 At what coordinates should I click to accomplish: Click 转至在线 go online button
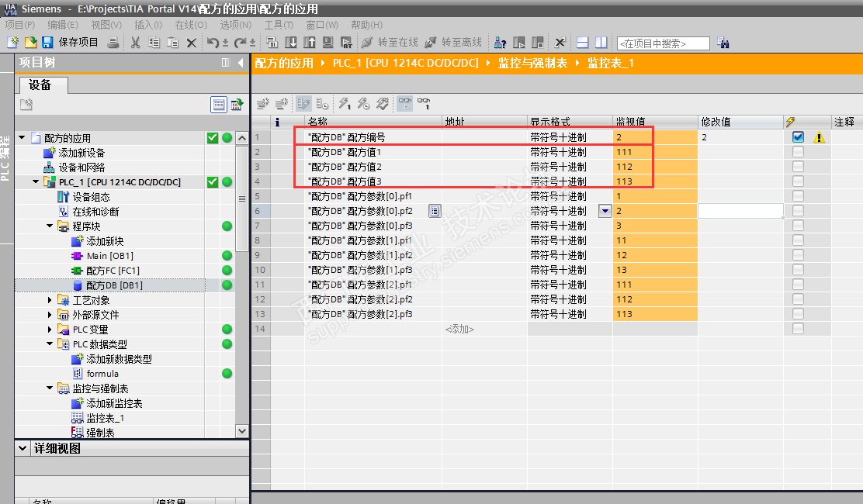point(390,43)
